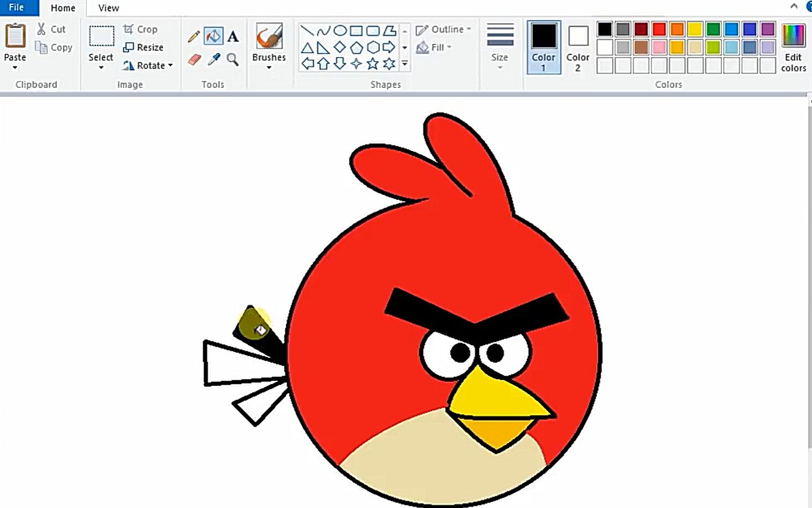Screen dimensions: 812x508
Task: Switch to the View tab
Action: pyautogui.click(x=108, y=8)
